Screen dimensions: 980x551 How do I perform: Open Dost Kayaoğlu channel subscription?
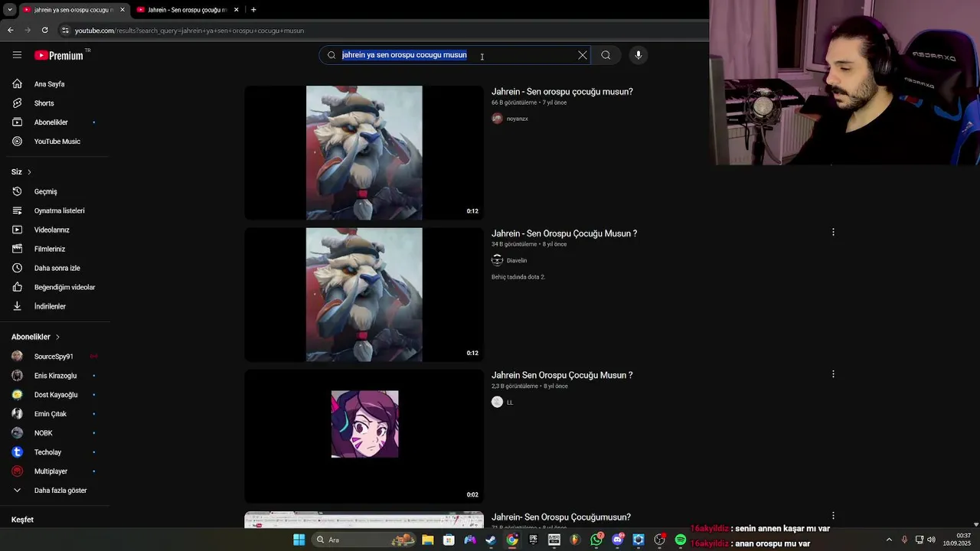tap(55, 395)
